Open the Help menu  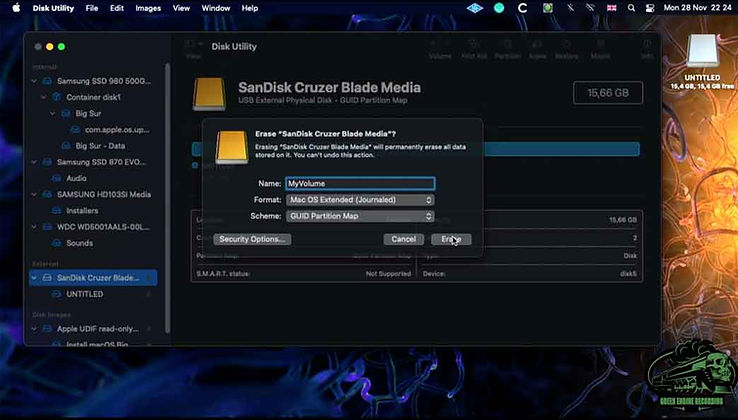click(x=249, y=8)
